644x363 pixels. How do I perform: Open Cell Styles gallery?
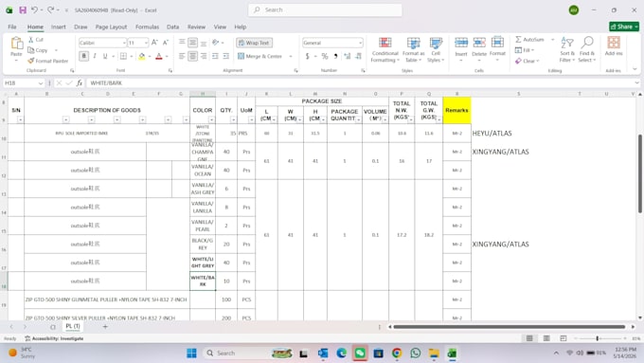(x=436, y=49)
